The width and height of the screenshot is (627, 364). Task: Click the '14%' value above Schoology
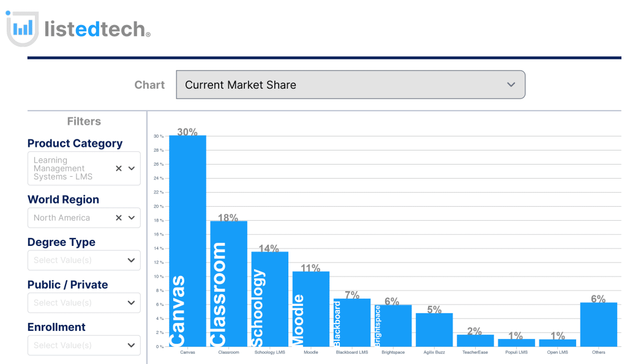point(269,248)
